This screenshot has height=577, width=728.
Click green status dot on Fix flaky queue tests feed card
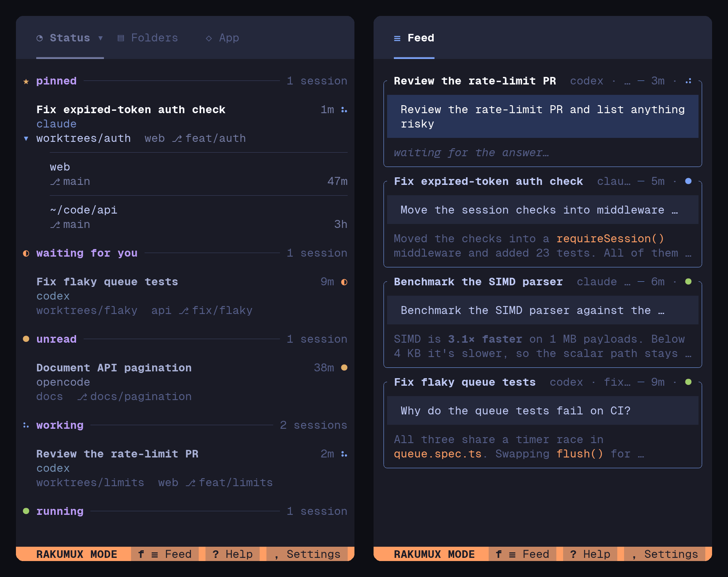[688, 382]
